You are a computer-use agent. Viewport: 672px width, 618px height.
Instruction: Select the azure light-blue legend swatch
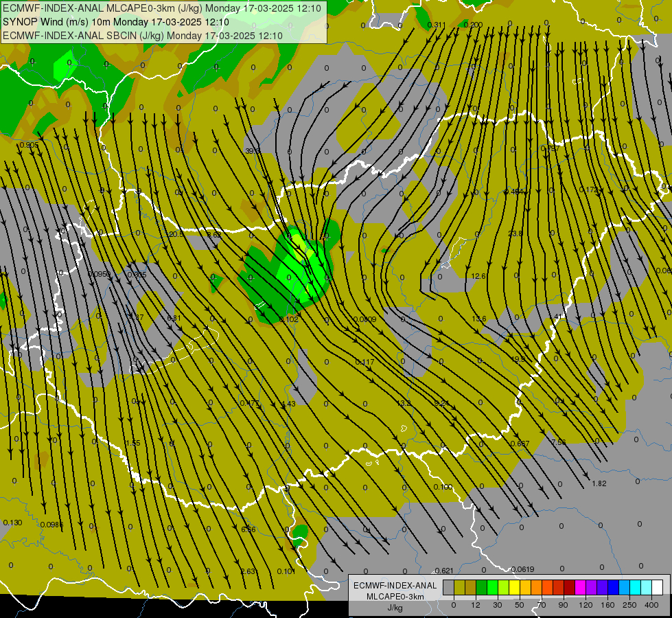[624, 588]
